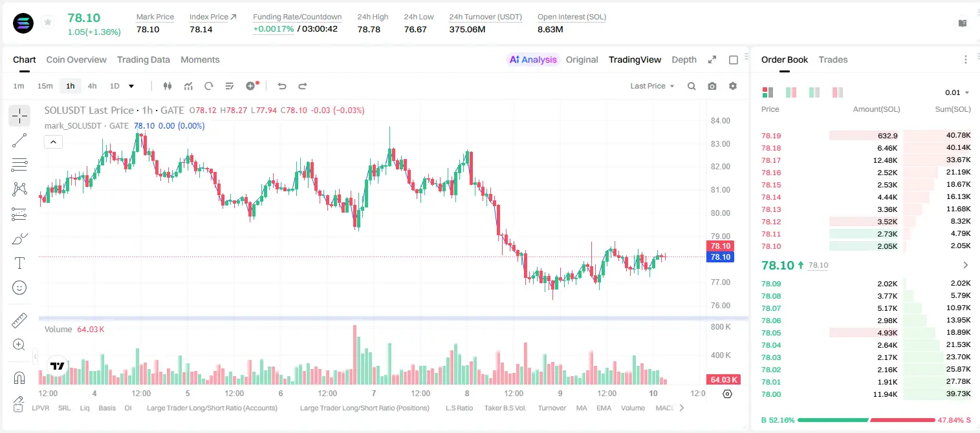This screenshot has width=980, height=433.
Task: Show only buy orders in the order book
Action: 814,92
